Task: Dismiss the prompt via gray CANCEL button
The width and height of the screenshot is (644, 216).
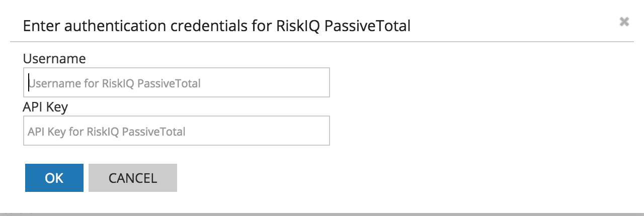Action: (x=133, y=178)
